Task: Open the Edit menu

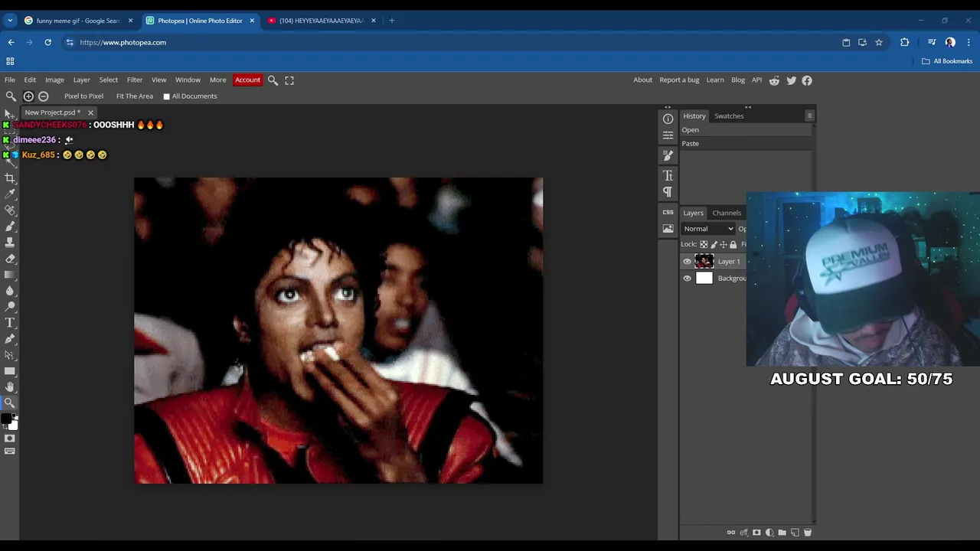Action: click(x=30, y=80)
